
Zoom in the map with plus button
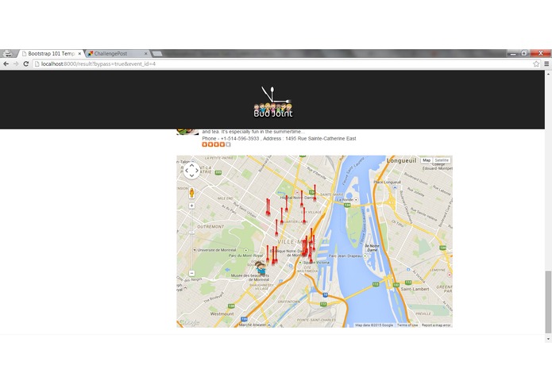click(192, 206)
